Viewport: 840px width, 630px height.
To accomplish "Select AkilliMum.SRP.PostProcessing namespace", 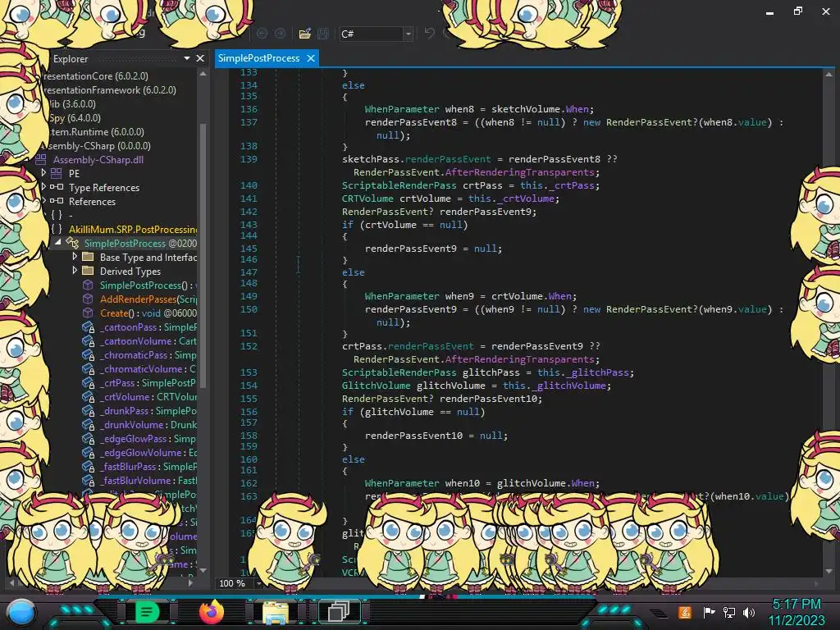I will 132,230.
